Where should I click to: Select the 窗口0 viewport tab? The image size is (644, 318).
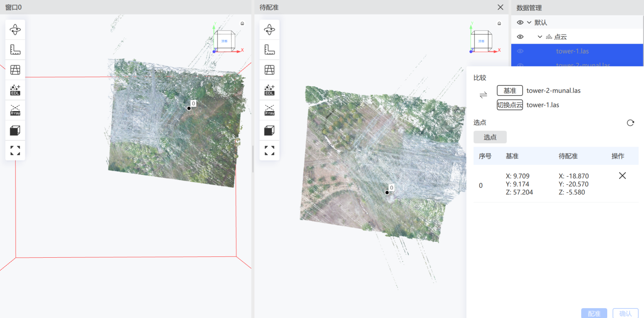point(13,7)
